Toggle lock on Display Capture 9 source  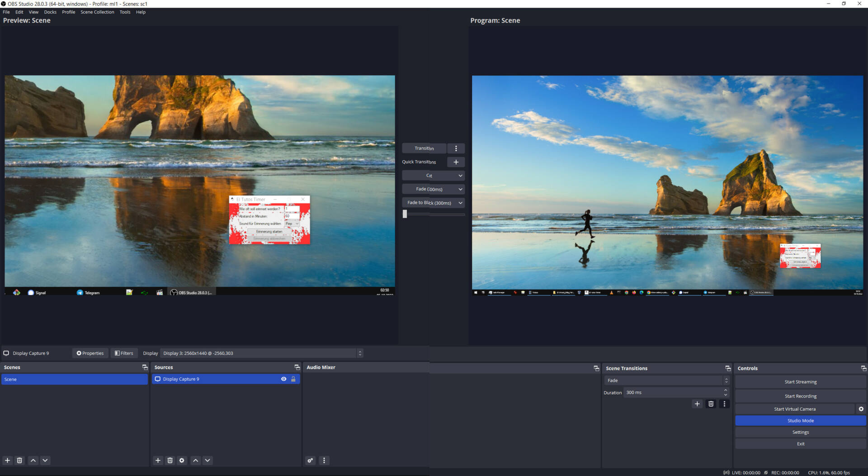pos(293,379)
